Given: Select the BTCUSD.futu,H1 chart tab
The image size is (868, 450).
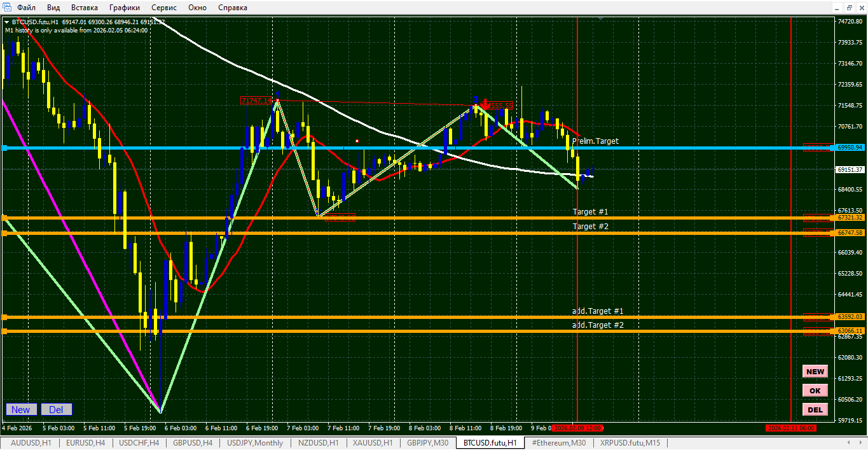Looking at the screenshot, I should [x=490, y=443].
